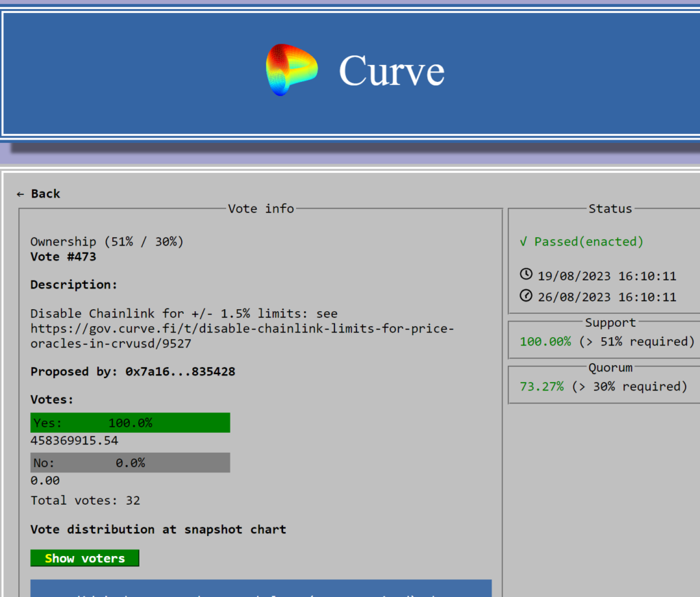The image size is (700, 597).
Task: Click the Support 100.00% value
Action: point(545,341)
